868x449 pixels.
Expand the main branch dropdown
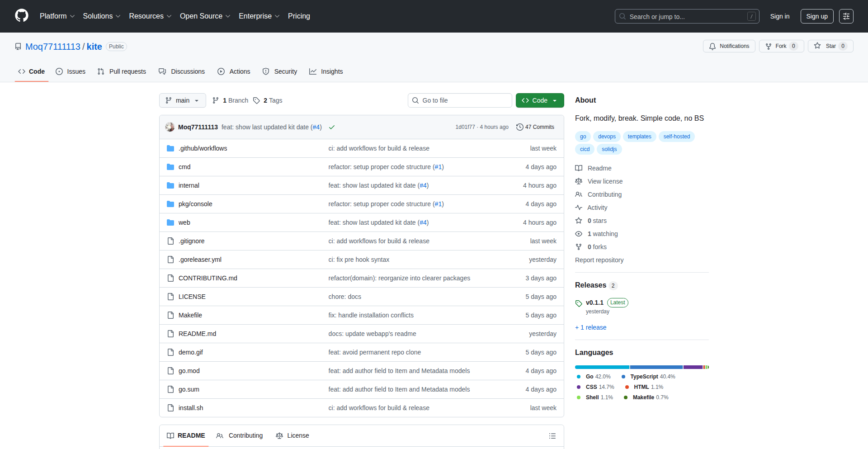click(x=182, y=100)
